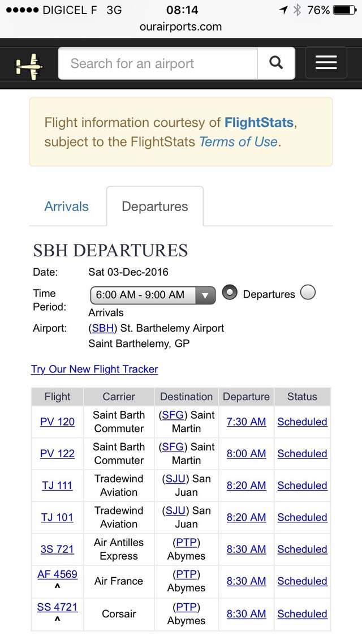Viewport: 362px width, 644px height.
Task: Tap the ourairports.com address bar
Action: [x=180, y=27]
